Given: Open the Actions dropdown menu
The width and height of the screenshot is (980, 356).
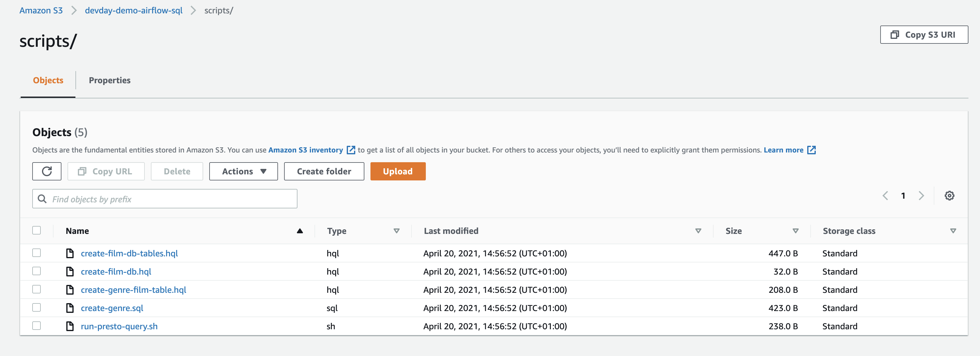Looking at the screenshot, I should (x=243, y=171).
